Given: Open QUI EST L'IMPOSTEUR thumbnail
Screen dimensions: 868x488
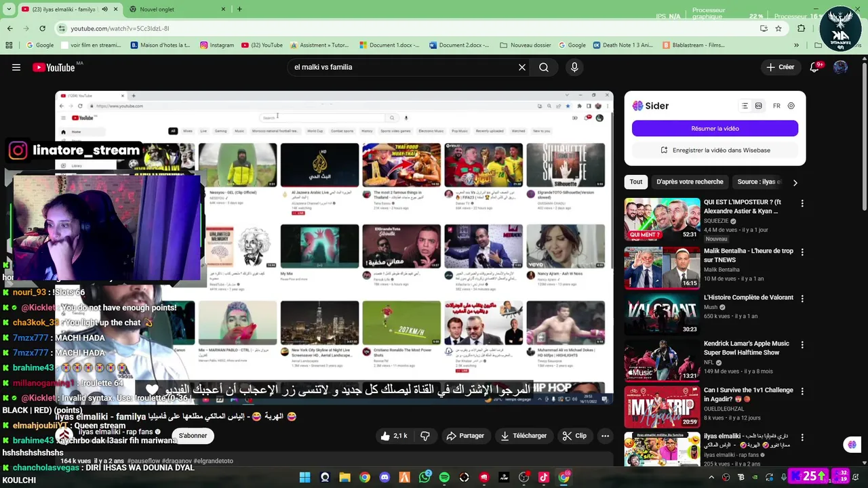Looking at the screenshot, I should click(662, 218).
